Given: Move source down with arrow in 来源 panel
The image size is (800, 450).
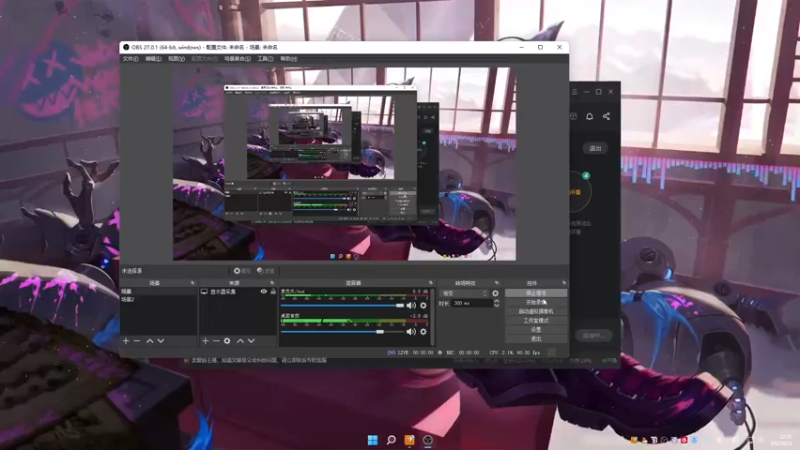Looking at the screenshot, I should point(251,341).
